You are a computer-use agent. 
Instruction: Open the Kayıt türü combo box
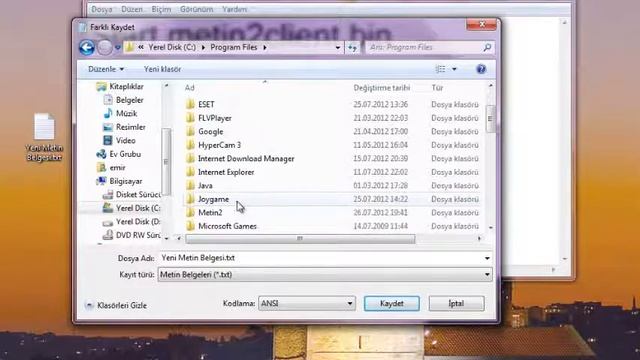click(325, 275)
